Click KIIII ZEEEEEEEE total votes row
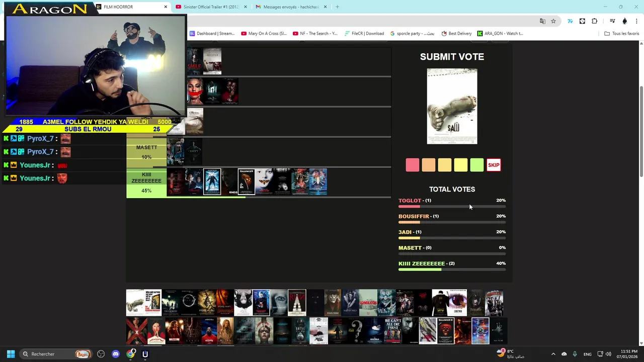 pyautogui.click(x=452, y=266)
